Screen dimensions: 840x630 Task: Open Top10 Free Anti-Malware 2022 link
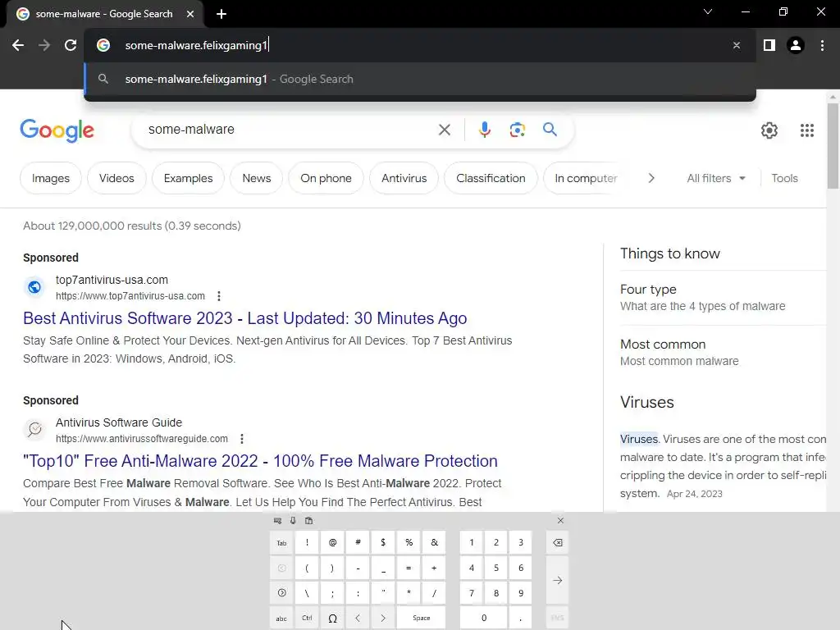tap(260, 461)
